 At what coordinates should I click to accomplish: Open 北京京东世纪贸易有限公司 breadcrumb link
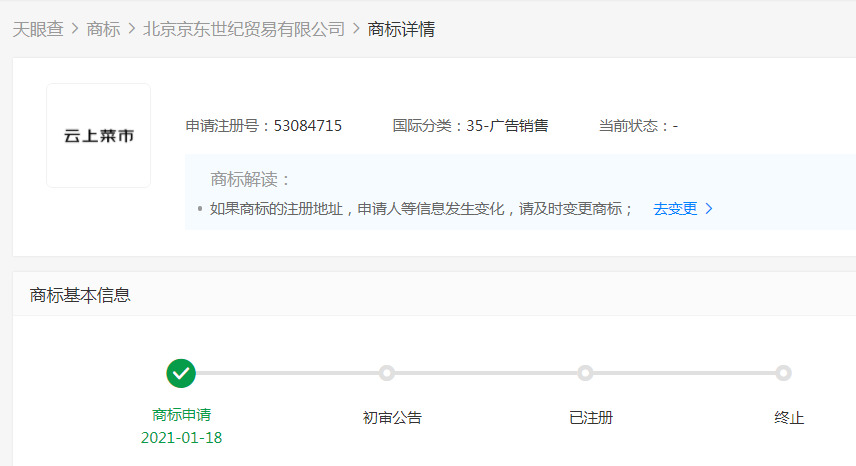[244, 29]
